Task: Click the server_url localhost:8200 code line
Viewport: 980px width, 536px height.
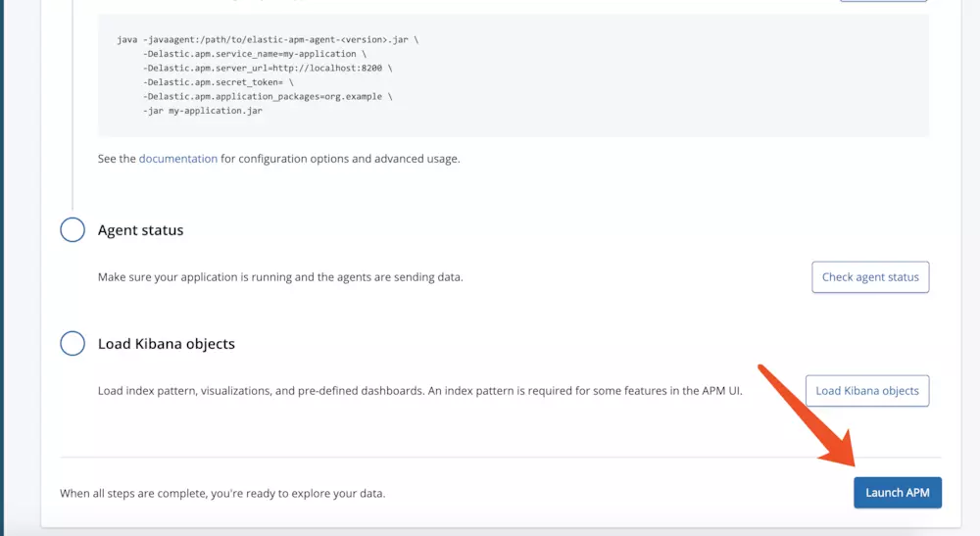Action: 268,68
